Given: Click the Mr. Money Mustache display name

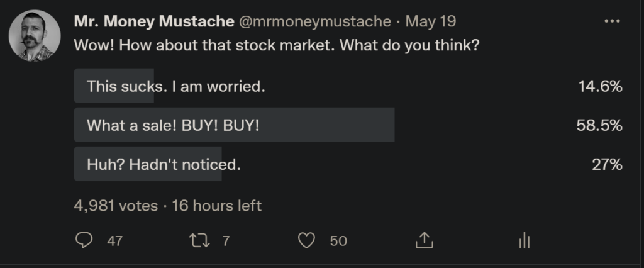Looking at the screenshot, I should 153,21.
